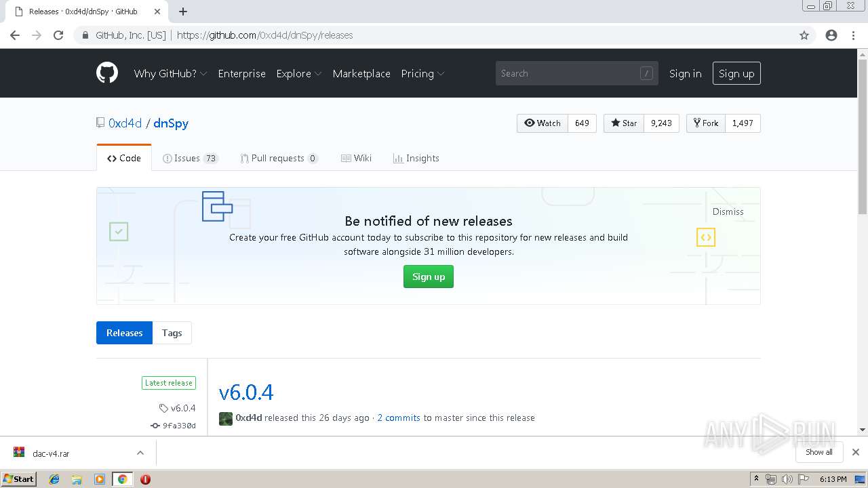Click Sign in link

click(x=685, y=73)
